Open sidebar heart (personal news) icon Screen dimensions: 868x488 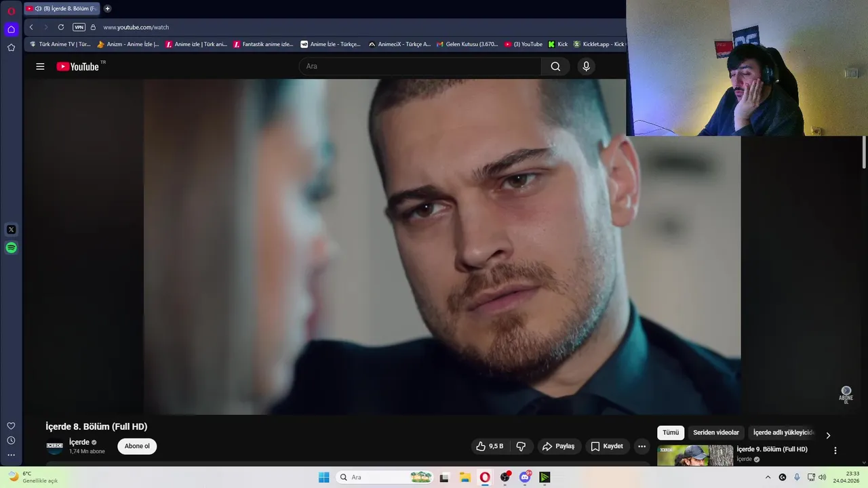click(11, 426)
